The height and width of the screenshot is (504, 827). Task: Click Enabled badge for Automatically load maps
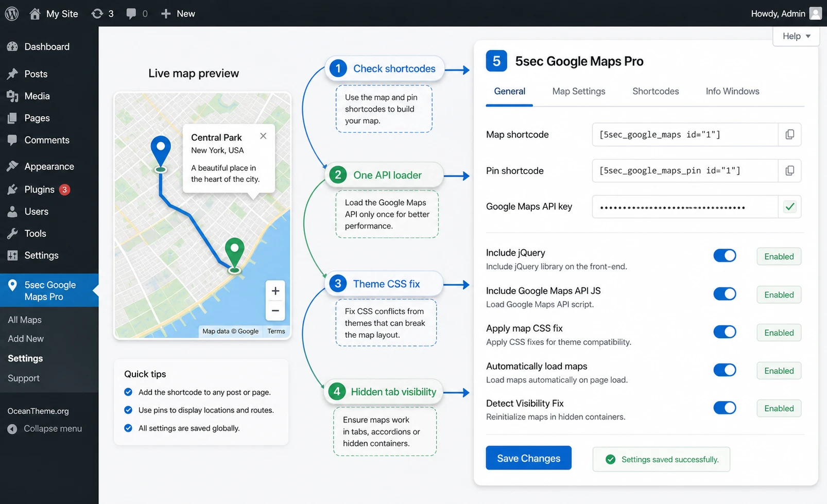coord(779,371)
